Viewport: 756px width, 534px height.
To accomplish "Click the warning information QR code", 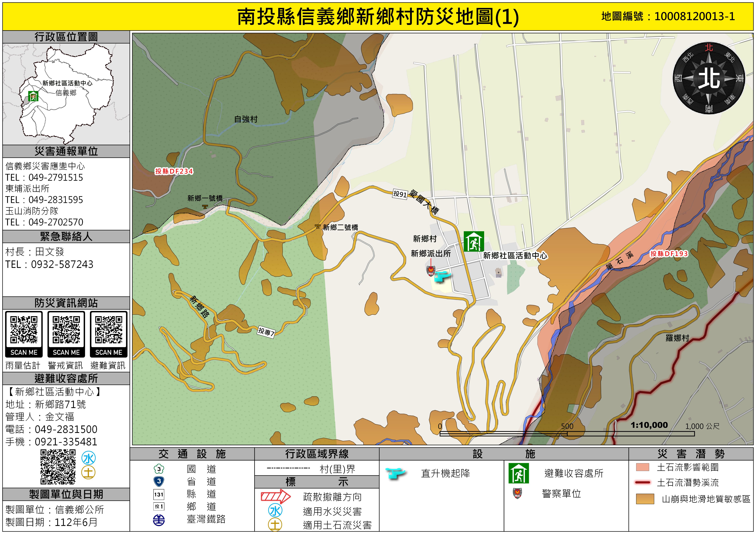I will click(x=66, y=329).
